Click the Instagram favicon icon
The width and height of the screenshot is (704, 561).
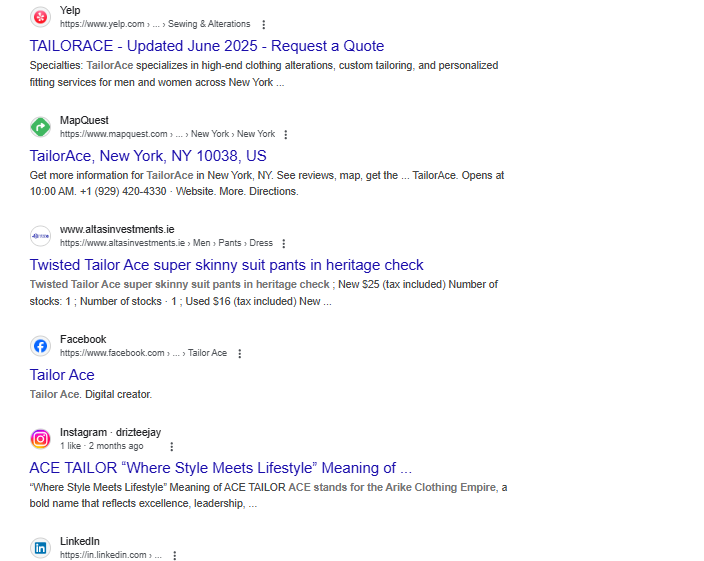click(40, 439)
